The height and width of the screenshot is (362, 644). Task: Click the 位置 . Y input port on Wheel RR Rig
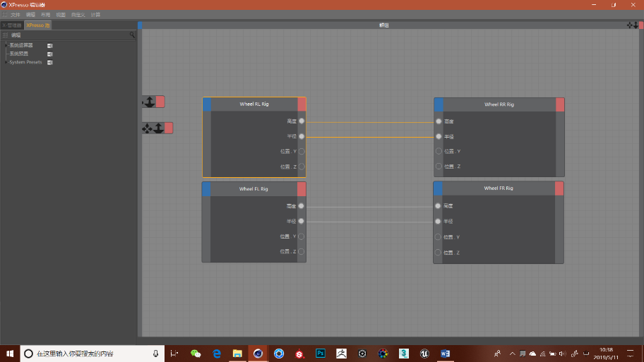[x=439, y=151]
